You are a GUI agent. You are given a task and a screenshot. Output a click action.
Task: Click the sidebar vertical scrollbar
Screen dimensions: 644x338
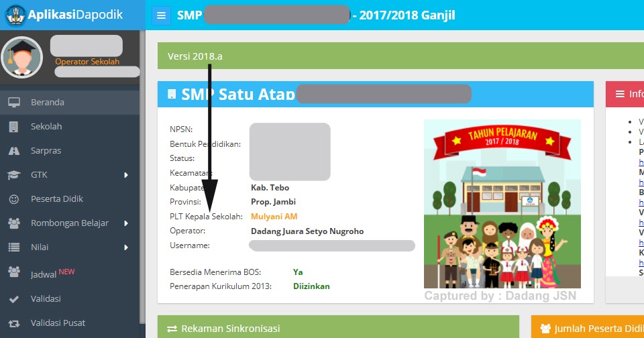(x=142, y=176)
